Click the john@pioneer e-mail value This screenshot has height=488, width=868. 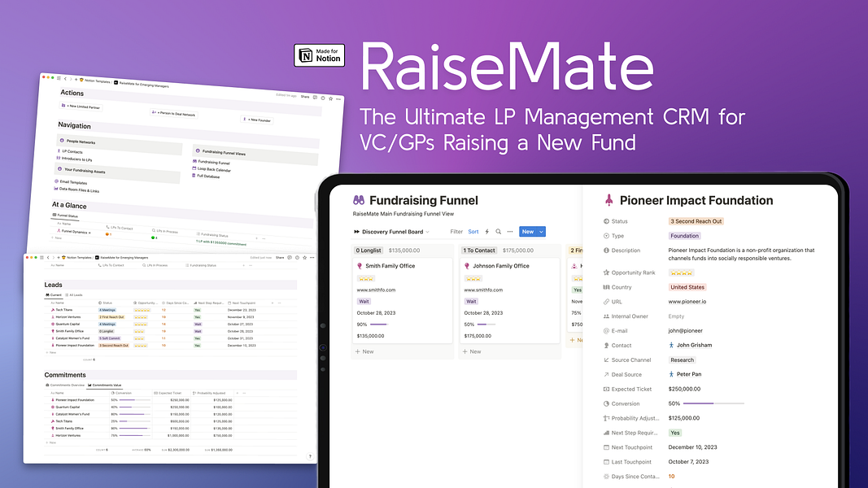tap(685, 331)
